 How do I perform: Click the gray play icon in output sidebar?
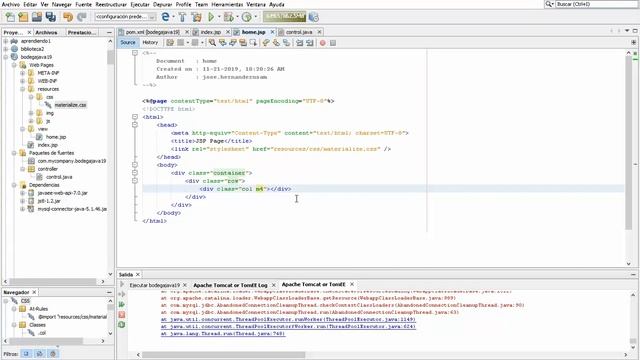pyautogui.click(x=122, y=284)
